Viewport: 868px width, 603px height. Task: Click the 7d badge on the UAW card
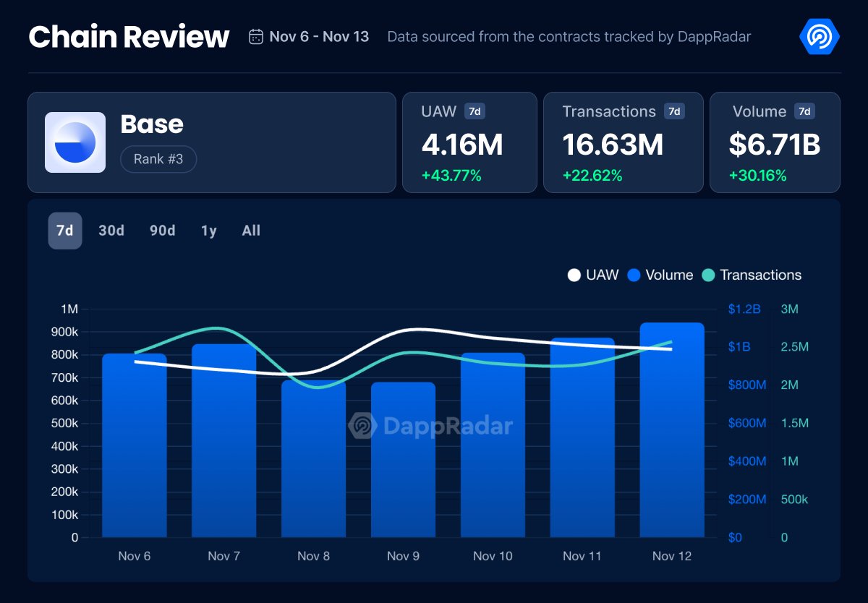point(475,111)
